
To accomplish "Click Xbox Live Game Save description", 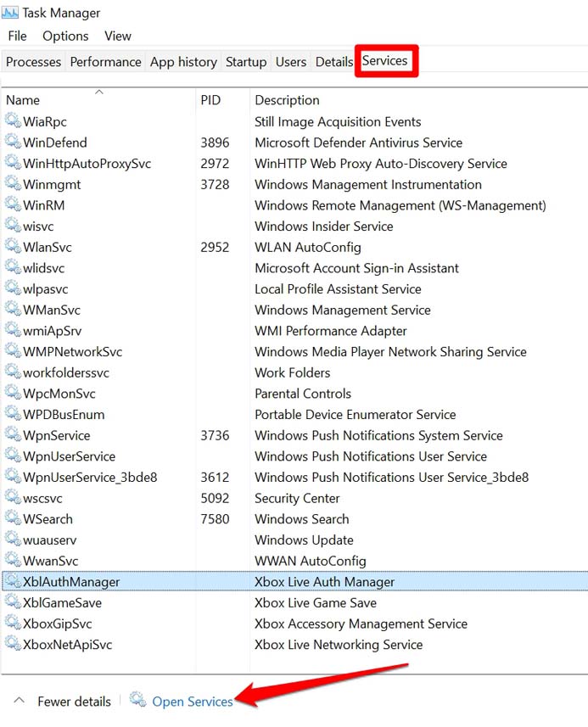I will (x=316, y=603).
